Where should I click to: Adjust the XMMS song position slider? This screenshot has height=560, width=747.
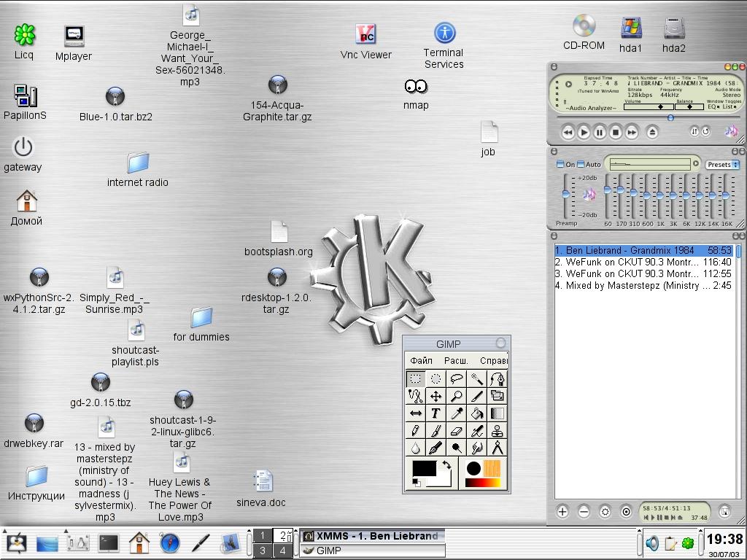[670, 117]
